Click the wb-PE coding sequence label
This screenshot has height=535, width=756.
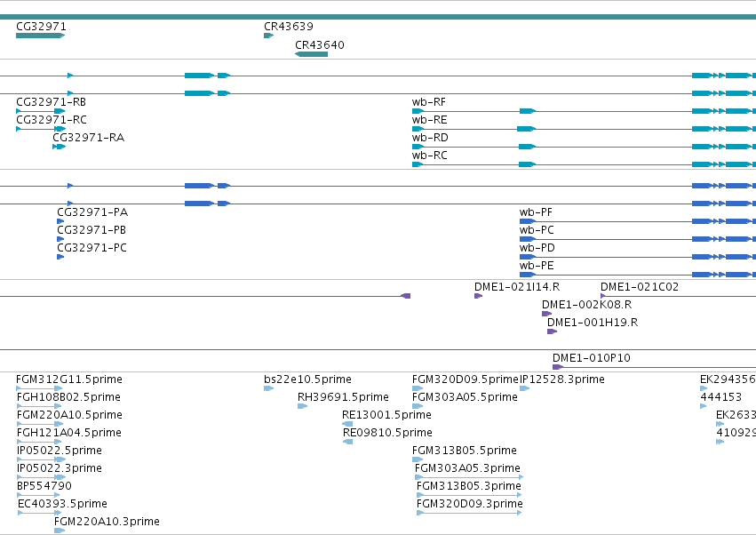(537, 267)
